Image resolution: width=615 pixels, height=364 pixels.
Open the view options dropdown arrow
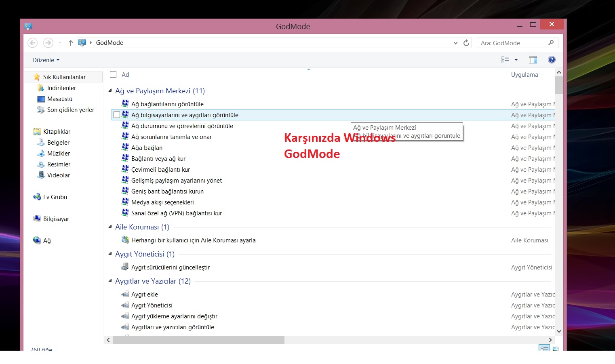[x=516, y=60]
